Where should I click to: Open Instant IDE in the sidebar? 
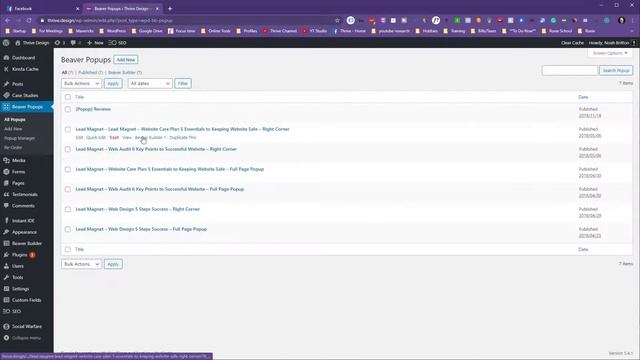[x=23, y=220]
